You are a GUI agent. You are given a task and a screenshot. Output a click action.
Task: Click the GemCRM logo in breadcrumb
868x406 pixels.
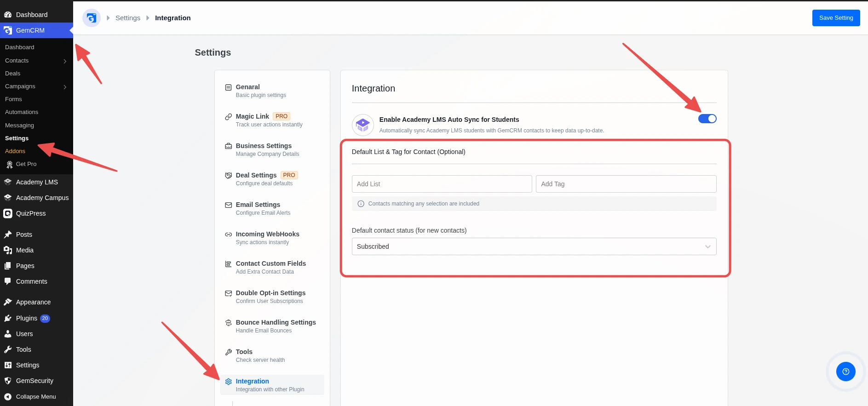click(92, 18)
